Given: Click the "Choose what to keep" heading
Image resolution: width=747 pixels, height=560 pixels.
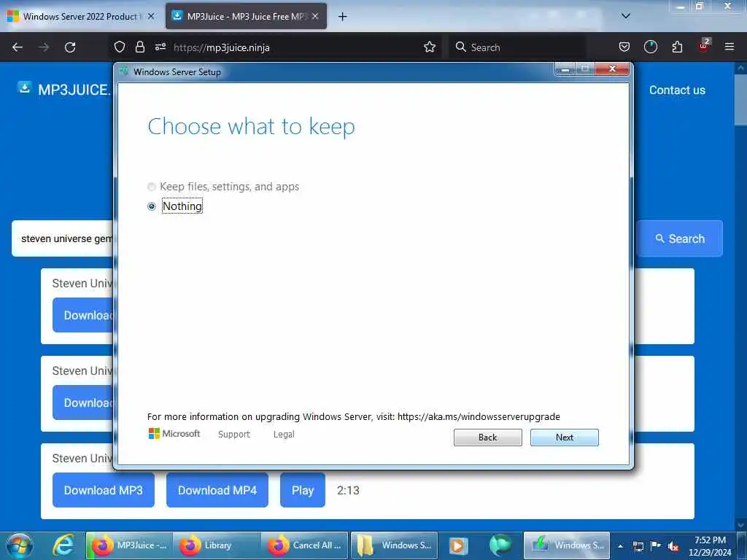Looking at the screenshot, I should [x=251, y=127].
